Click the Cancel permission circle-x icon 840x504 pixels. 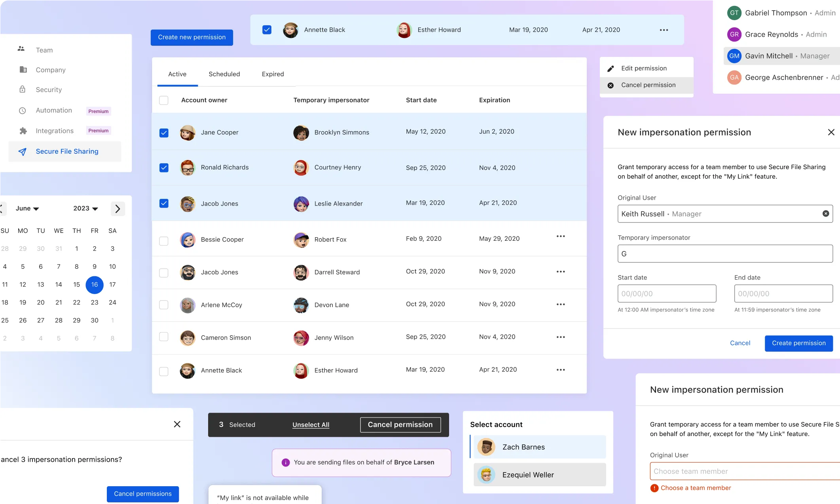tap(611, 85)
